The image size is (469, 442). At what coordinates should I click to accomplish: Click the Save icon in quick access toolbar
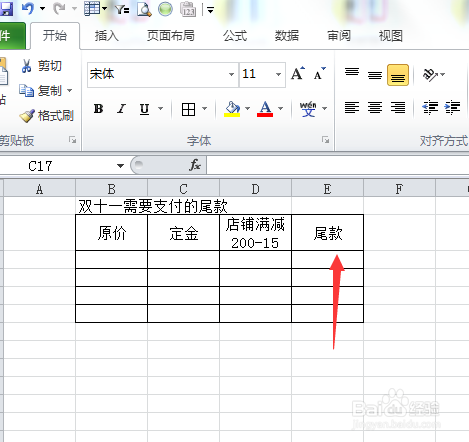click(x=6, y=9)
